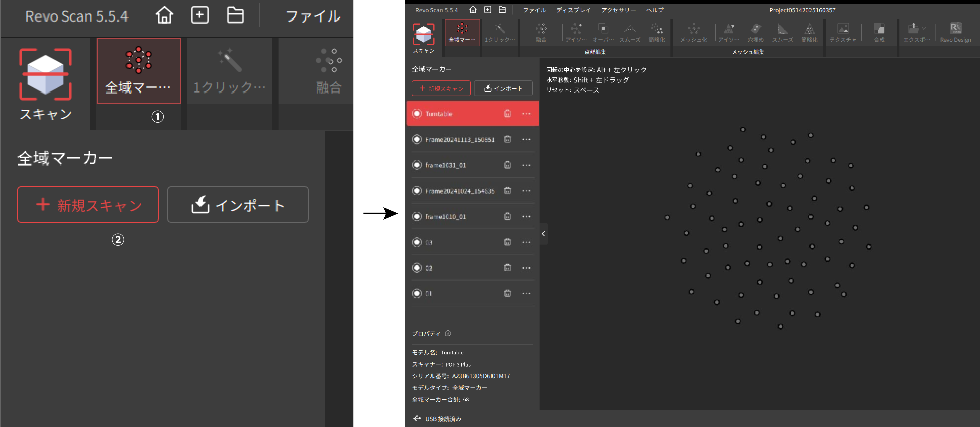
Task: Select the 01 radio button
Action: 417,293
